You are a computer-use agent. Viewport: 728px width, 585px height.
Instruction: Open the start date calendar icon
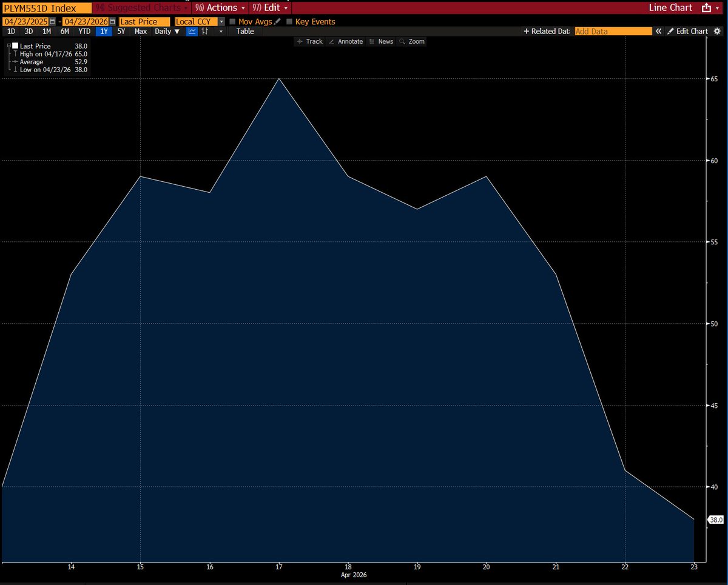coord(52,21)
